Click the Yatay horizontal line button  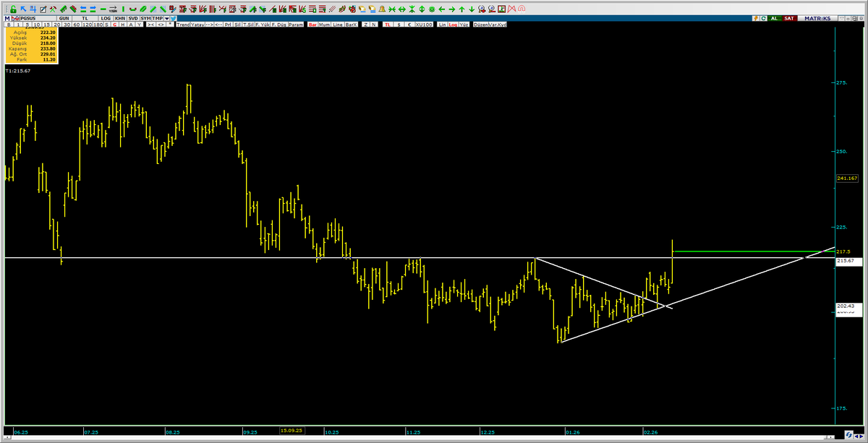pos(198,24)
